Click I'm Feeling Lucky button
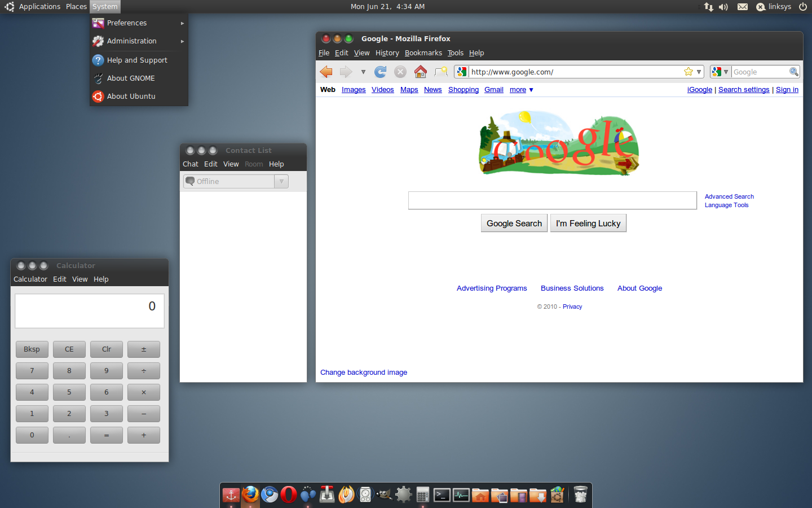Viewport: 812px width, 508px height. [x=588, y=223]
